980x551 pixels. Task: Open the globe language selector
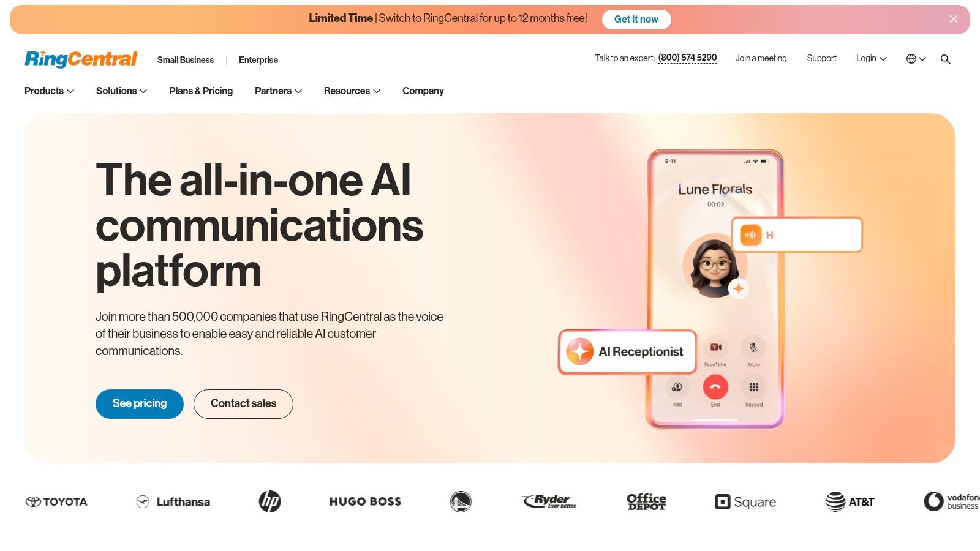click(x=916, y=59)
